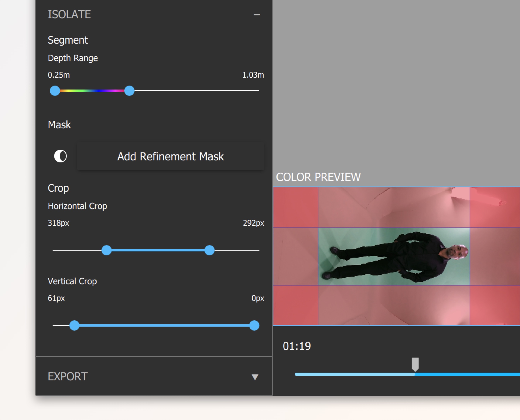Image resolution: width=520 pixels, height=420 pixels.
Task: Click the COLOR PREVIEW label
Action: tap(318, 177)
